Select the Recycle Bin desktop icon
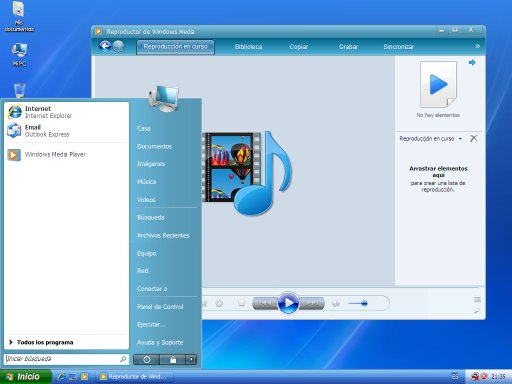512x384 pixels. coord(20,90)
